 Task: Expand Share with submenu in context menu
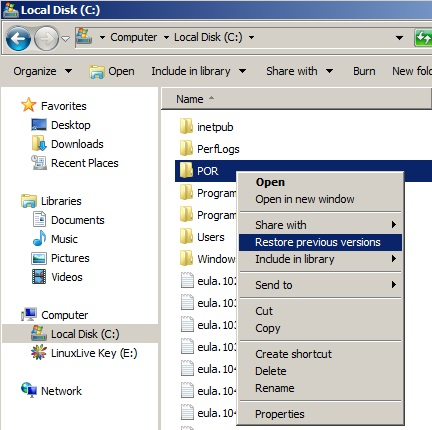click(320, 225)
